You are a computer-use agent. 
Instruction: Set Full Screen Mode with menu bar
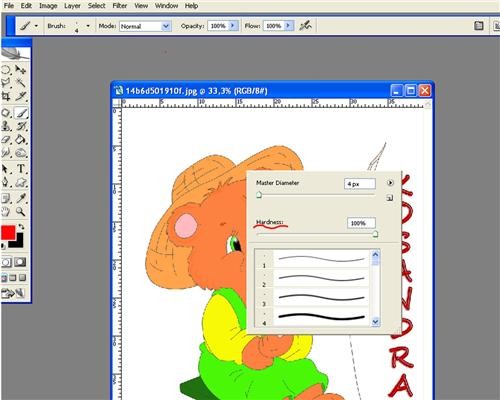coord(13,277)
